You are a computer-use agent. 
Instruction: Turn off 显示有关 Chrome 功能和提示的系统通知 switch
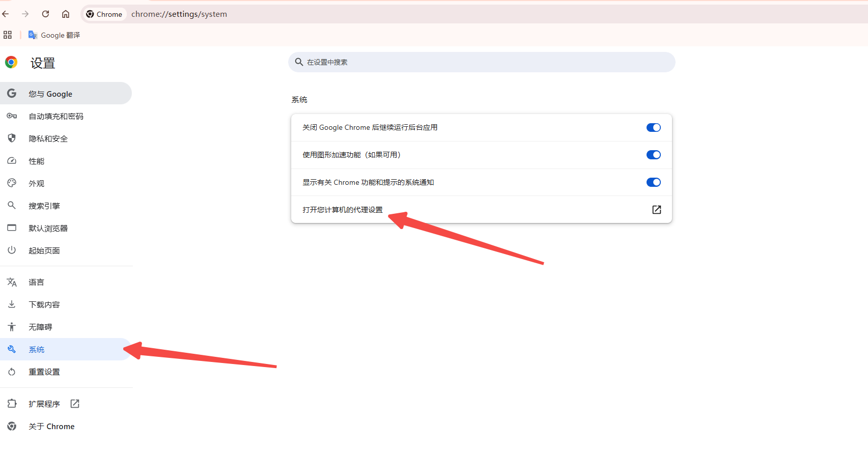pyautogui.click(x=653, y=182)
